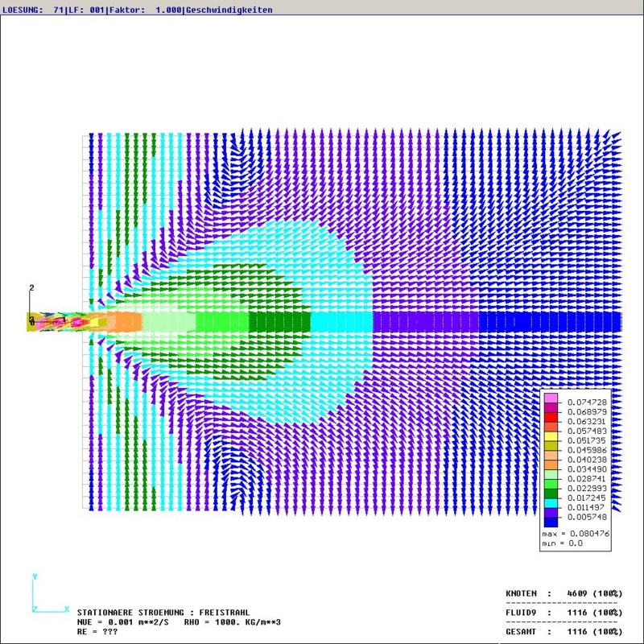Viewport: 644px width, 644px height.
Task: Select the magenta legend swatch below 0.074728
Action: (x=551, y=407)
